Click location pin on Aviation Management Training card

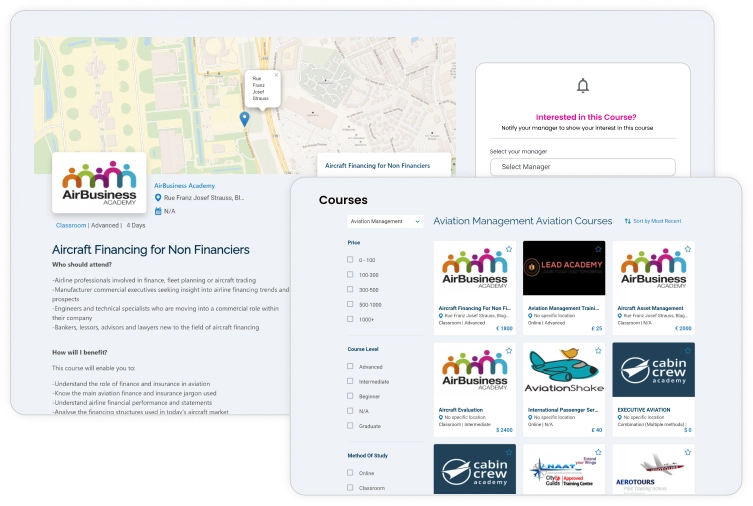pos(530,316)
